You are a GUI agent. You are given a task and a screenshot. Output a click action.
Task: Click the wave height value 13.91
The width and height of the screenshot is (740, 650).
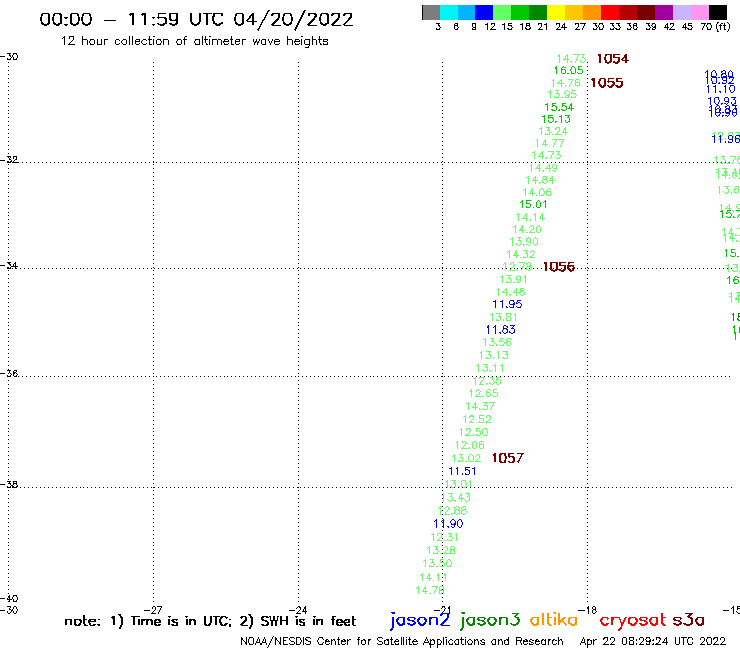point(513,279)
